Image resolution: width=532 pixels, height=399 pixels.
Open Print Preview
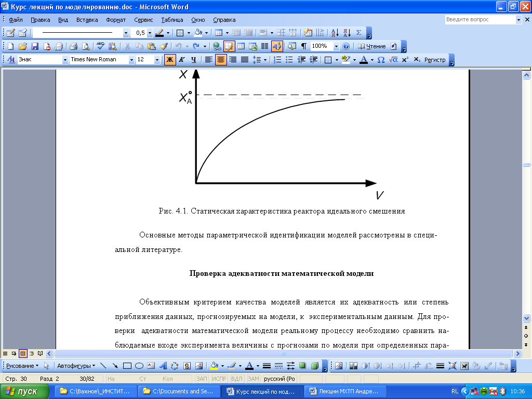86,46
